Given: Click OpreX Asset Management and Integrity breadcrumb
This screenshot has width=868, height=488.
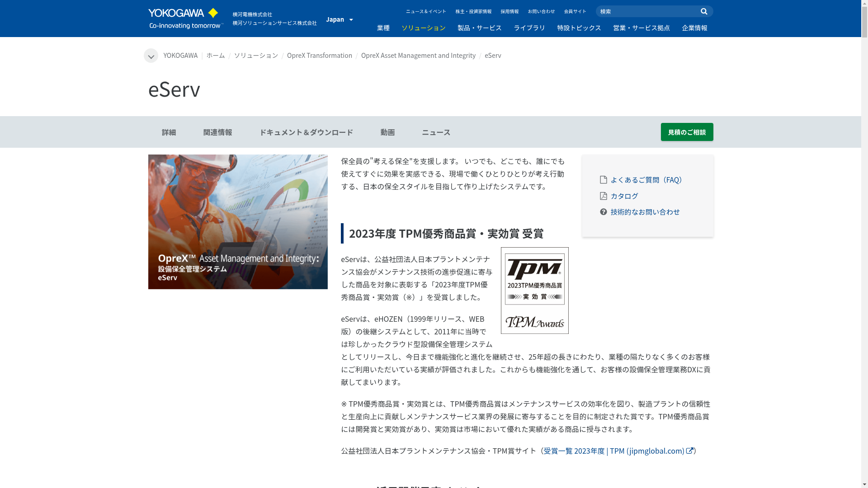Looking at the screenshot, I should click(418, 56).
